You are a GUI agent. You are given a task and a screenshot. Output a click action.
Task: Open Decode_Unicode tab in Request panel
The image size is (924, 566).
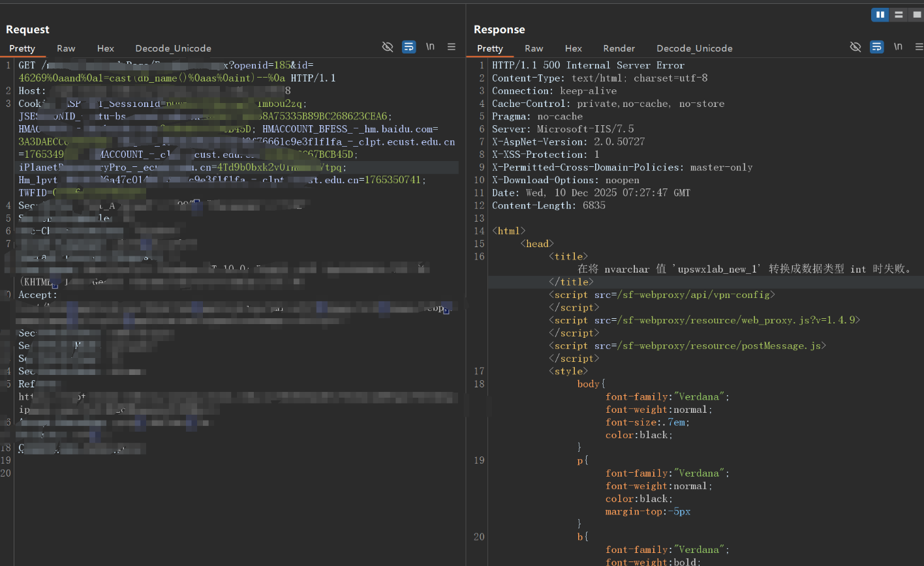pyautogui.click(x=174, y=48)
